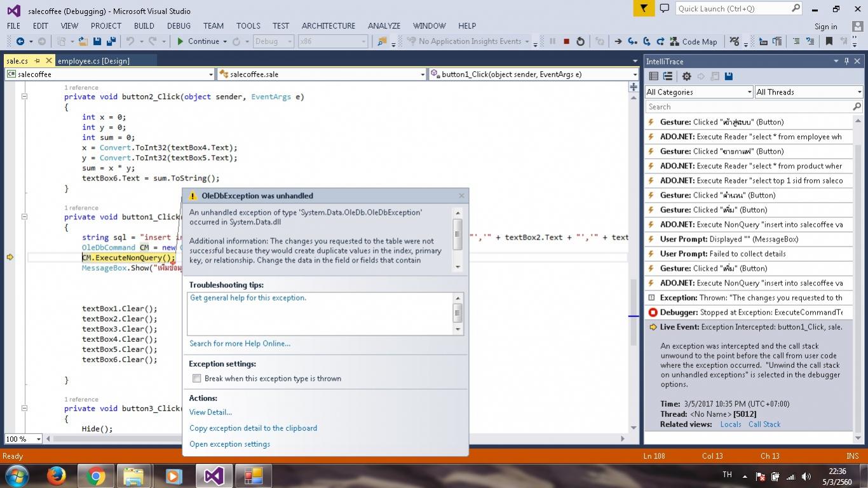This screenshot has width=868, height=488.
Task: Click the View Detail link
Action: pos(210,412)
